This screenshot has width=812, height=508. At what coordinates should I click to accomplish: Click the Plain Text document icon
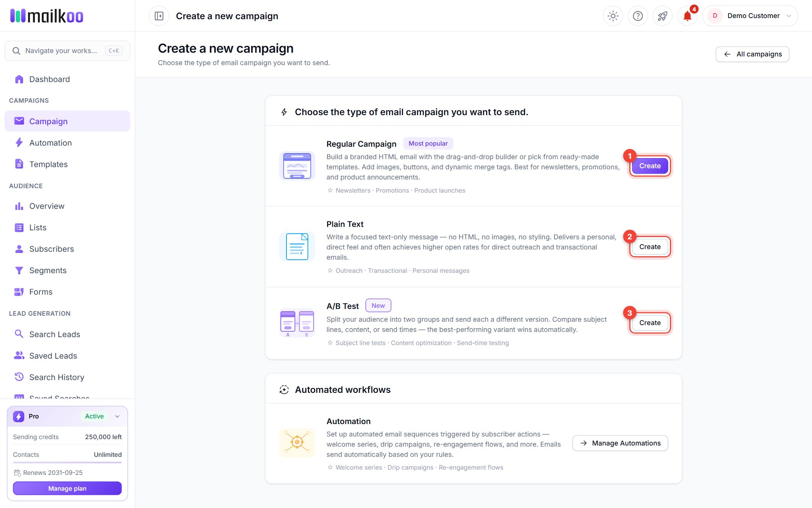click(297, 246)
